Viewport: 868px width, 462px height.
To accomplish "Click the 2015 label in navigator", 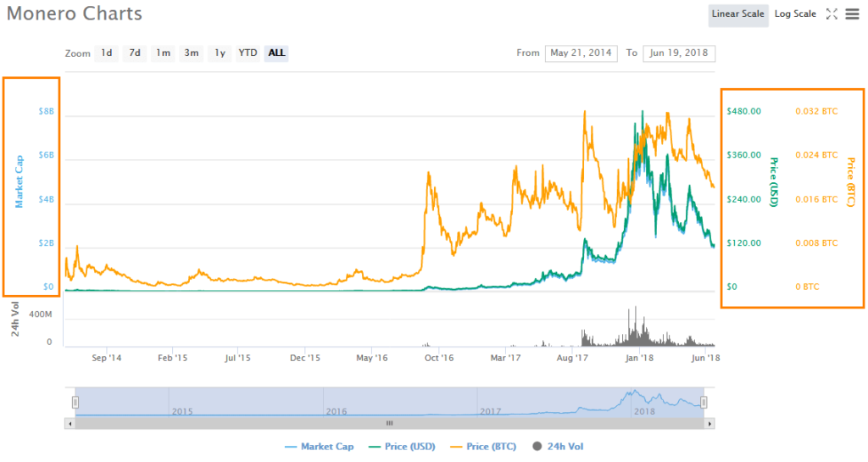I will 182,412.
